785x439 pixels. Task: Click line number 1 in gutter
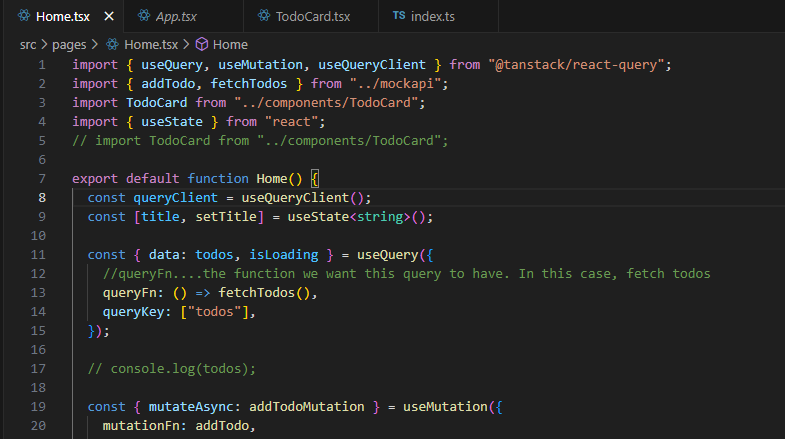pyautogui.click(x=42, y=65)
